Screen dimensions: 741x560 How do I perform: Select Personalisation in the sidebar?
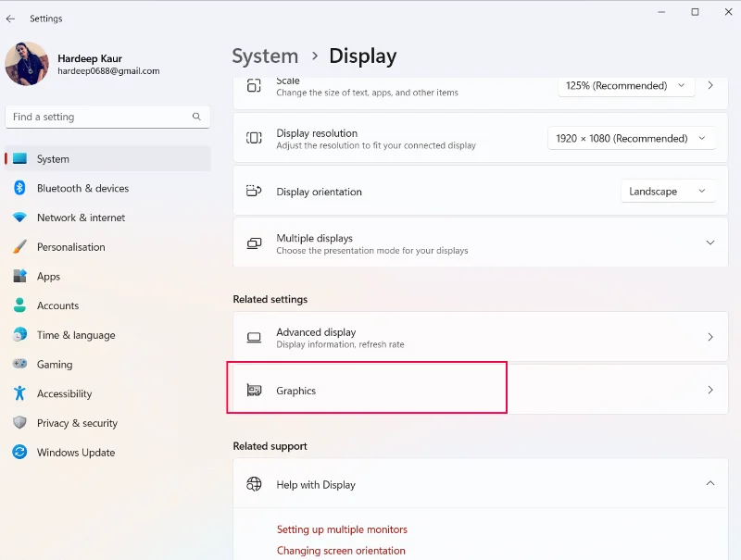pyautogui.click(x=107, y=246)
